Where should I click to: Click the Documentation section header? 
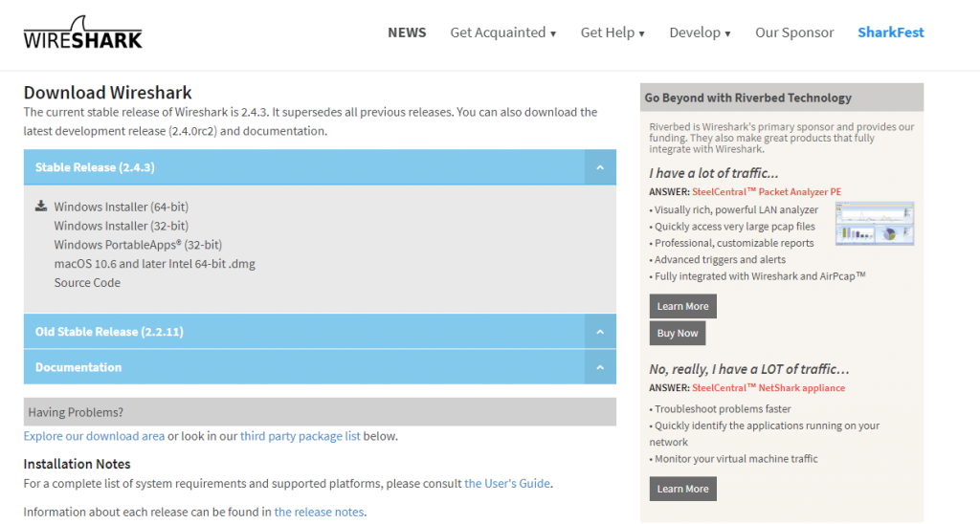pos(320,367)
